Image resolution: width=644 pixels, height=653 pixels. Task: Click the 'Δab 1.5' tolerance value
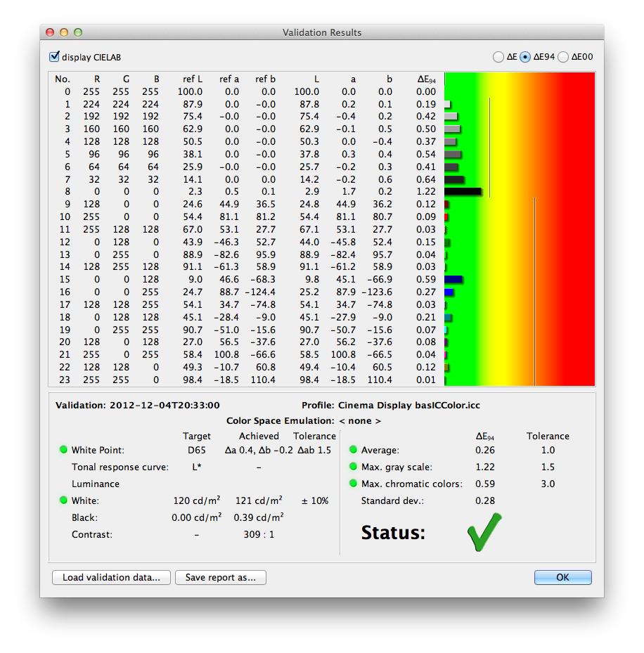click(x=314, y=450)
